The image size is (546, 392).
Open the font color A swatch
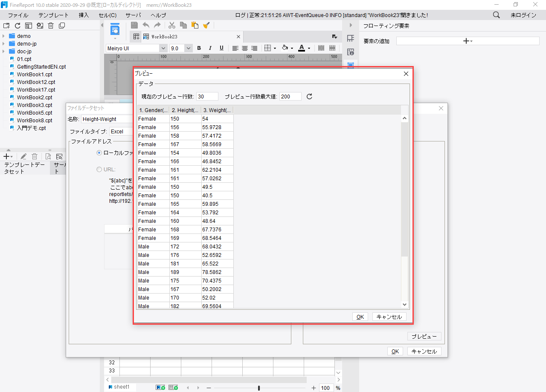[302, 48]
